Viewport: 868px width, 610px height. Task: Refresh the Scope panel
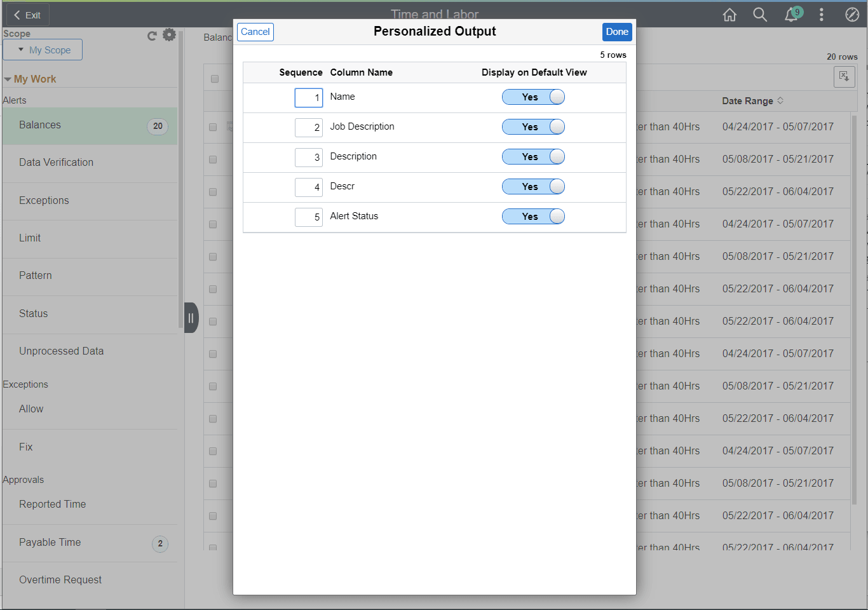(x=151, y=36)
